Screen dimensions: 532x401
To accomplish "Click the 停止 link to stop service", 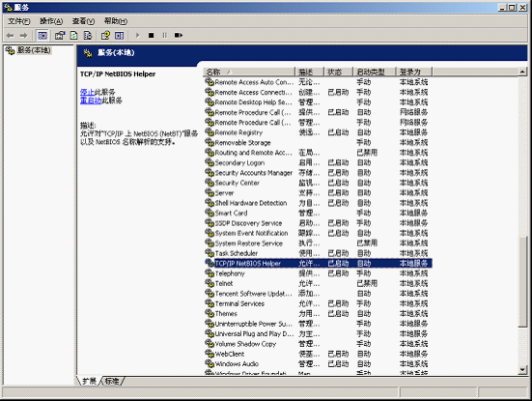I will 87,92.
